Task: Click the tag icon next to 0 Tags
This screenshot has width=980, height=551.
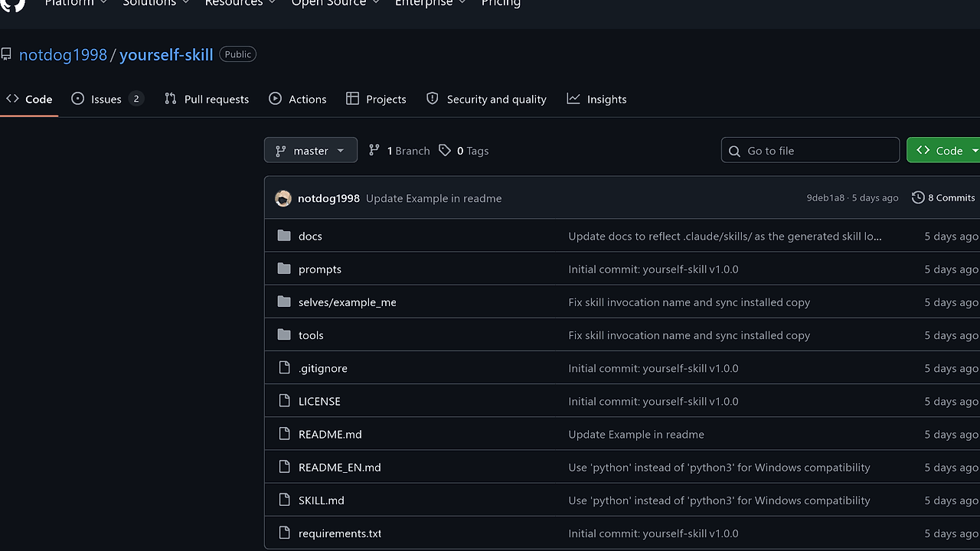Action: tap(445, 150)
